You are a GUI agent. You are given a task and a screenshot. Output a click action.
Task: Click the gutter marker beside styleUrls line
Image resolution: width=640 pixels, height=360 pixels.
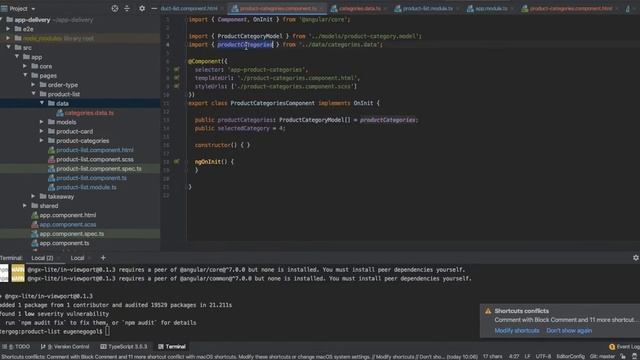(x=176, y=86)
